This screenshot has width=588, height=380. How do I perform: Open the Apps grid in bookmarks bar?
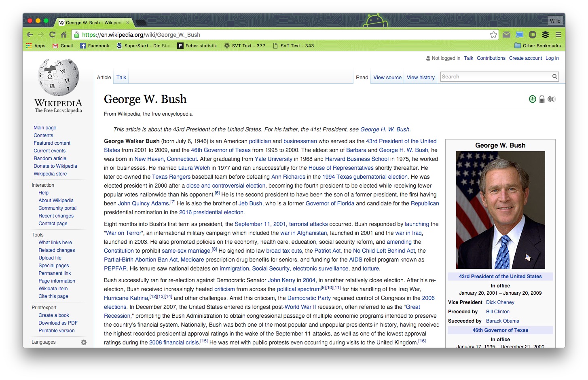(x=36, y=46)
